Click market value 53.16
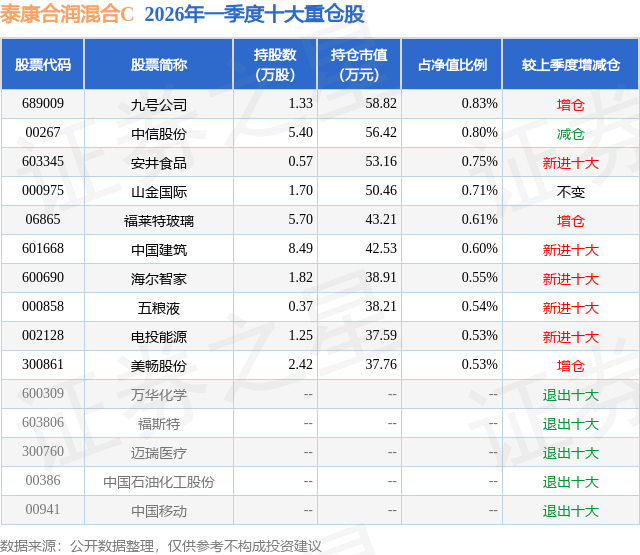This screenshot has height=555, width=640. (381, 162)
